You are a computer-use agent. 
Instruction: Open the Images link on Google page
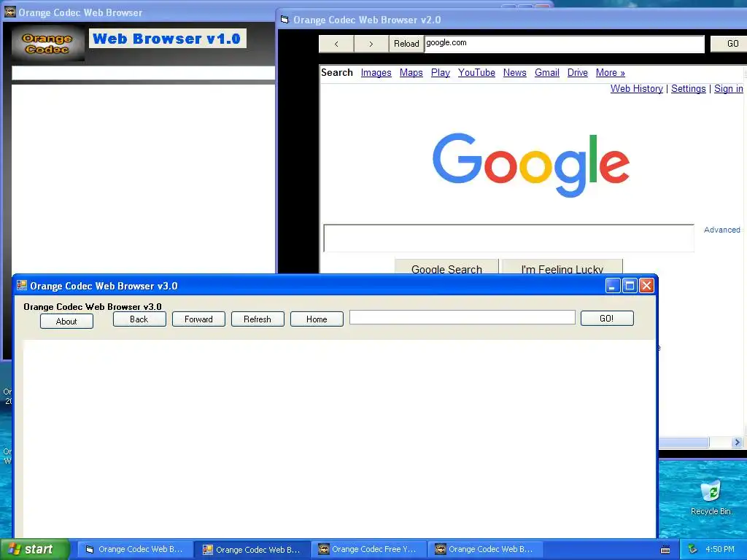pos(376,72)
